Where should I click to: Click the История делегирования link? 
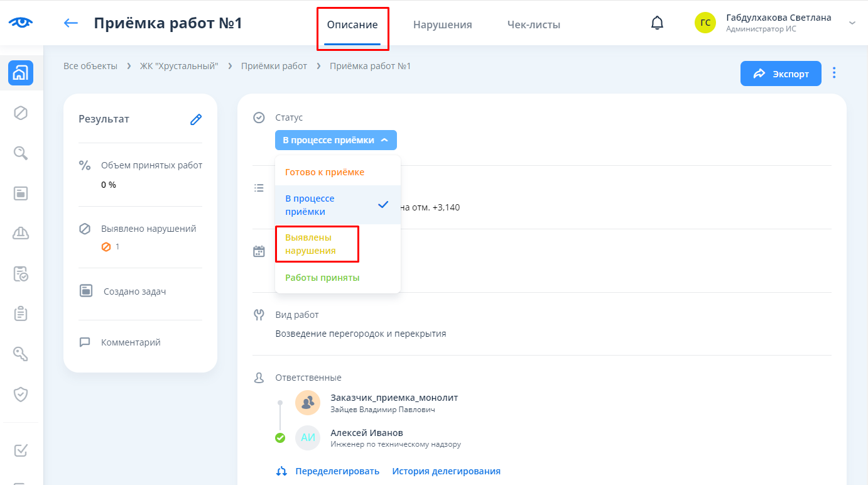pos(446,471)
